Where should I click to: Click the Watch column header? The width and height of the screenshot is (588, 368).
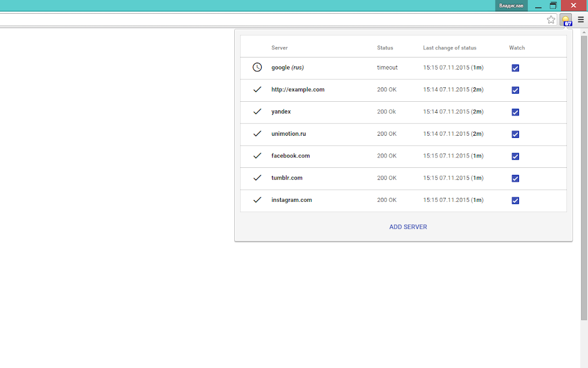[517, 48]
